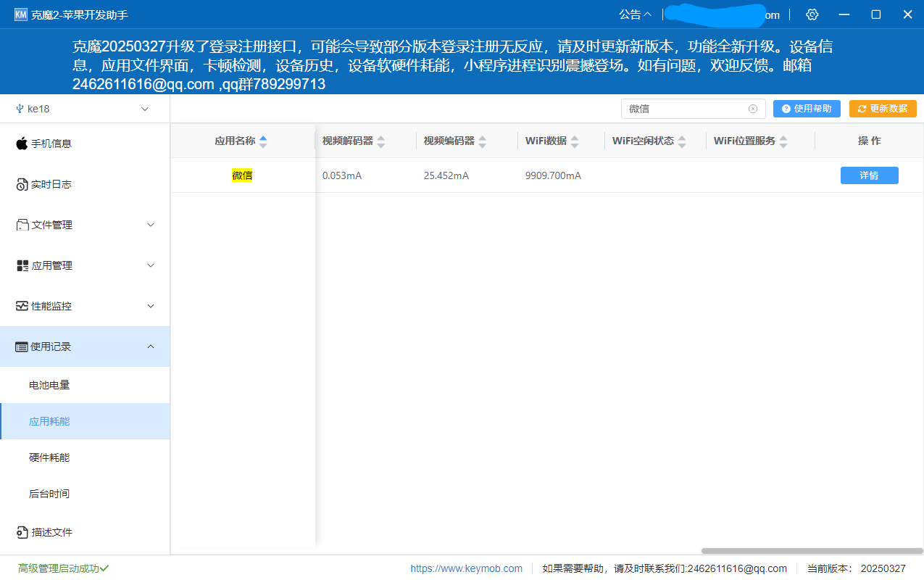This screenshot has height=580, width=924.
Task: Click the 视频解码器 column header
Action: pyautogui.click(x=348, y=141)
